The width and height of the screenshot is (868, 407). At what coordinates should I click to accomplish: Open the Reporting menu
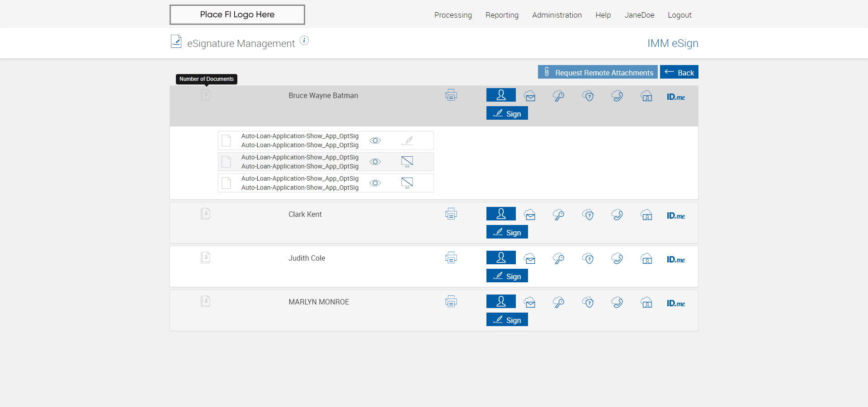502,15
